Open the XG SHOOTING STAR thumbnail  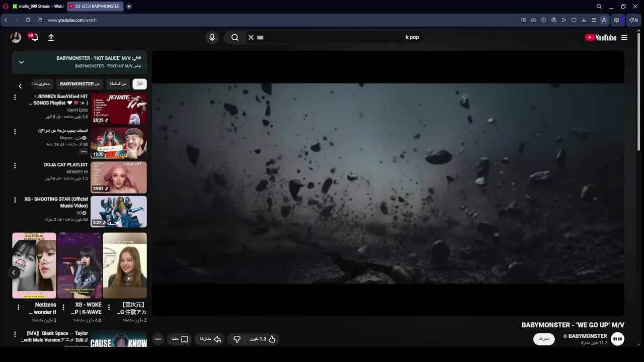119,211
